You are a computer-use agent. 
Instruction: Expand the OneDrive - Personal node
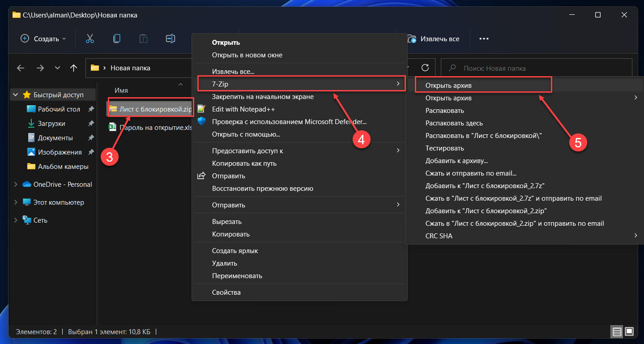(x=16, y=184)
